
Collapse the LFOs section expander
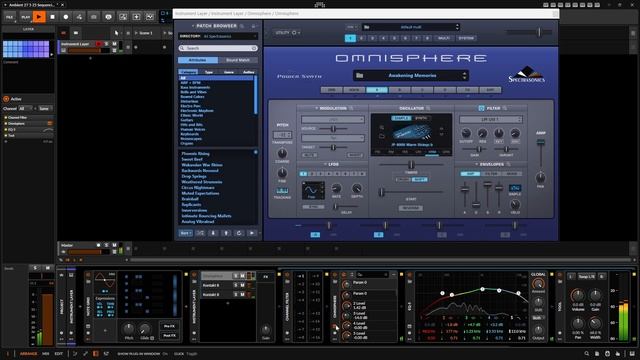[325, 164]
